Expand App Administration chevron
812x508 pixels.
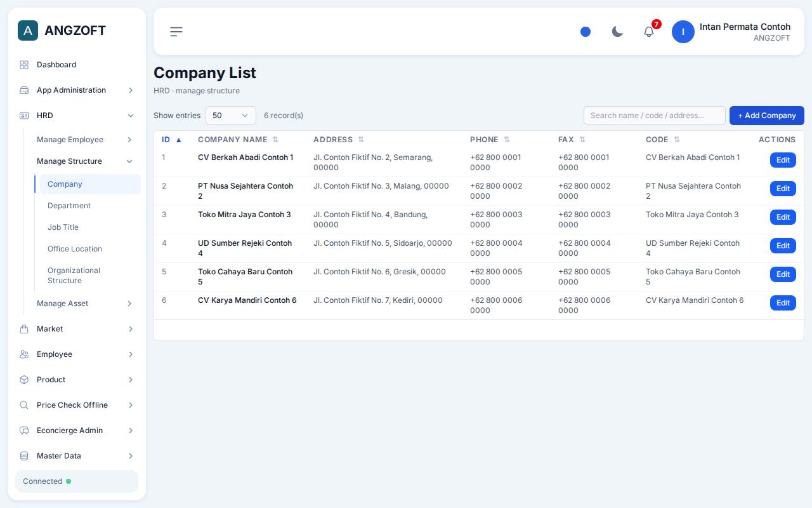click(131, 90)
